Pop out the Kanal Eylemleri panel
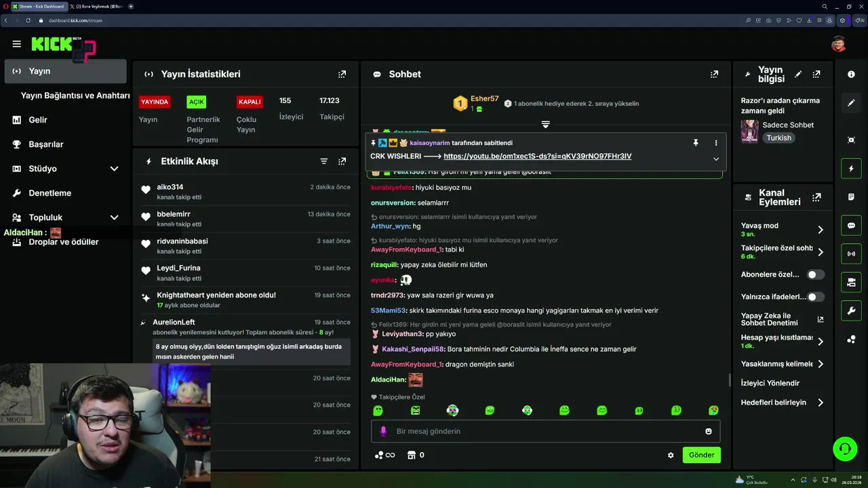 coord(816,197)
